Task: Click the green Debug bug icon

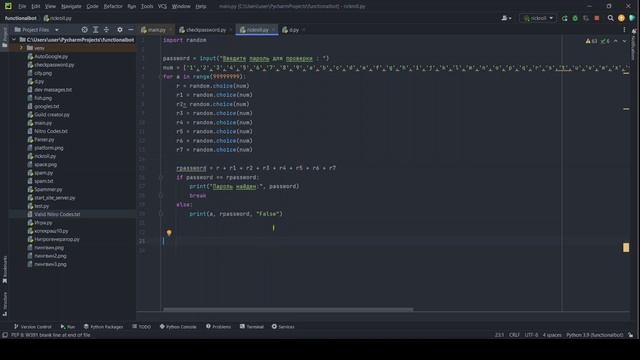Action: click(x=575, y=18)
